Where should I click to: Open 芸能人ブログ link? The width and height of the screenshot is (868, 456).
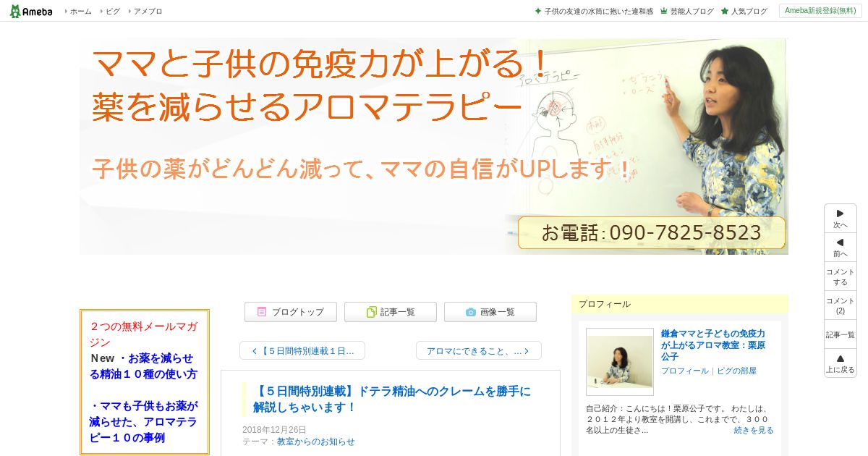coord(692,12)
